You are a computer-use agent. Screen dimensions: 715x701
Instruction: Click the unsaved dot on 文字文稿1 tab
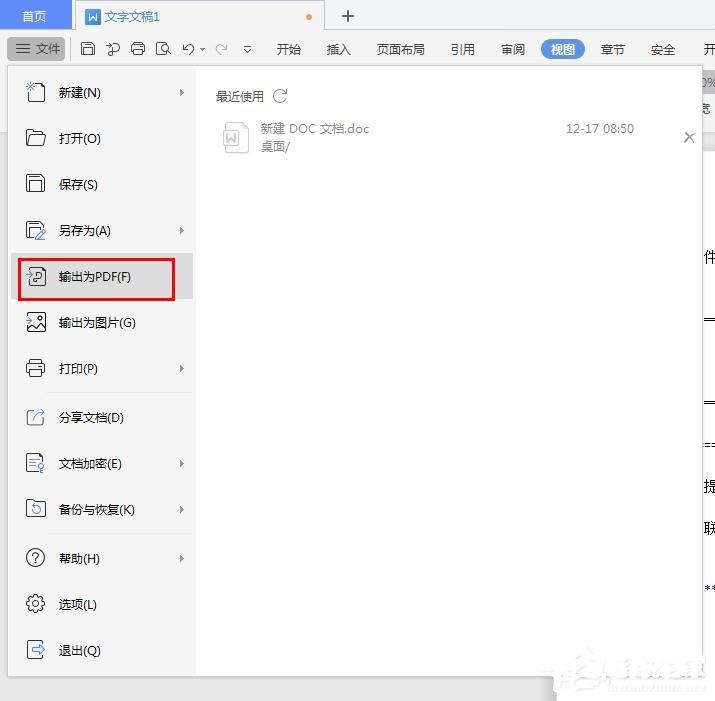[x=309, y=17]
